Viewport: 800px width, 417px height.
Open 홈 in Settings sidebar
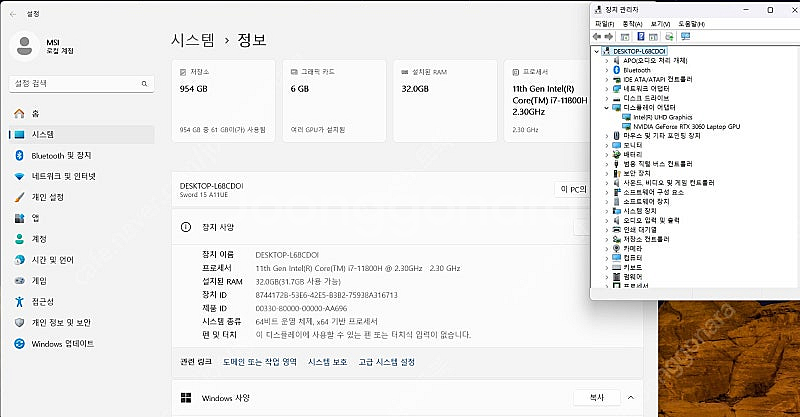pos(82,114)
